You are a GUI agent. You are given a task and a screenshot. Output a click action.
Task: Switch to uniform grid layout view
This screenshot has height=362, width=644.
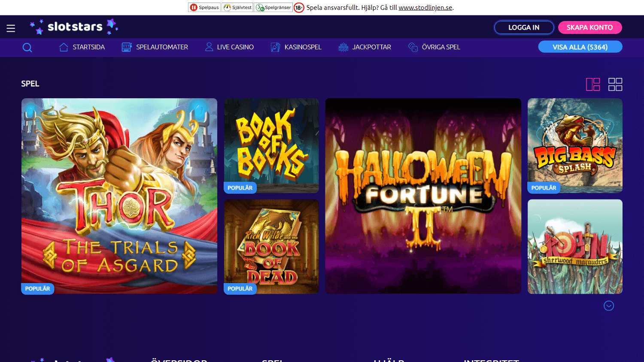coord(615,84)
